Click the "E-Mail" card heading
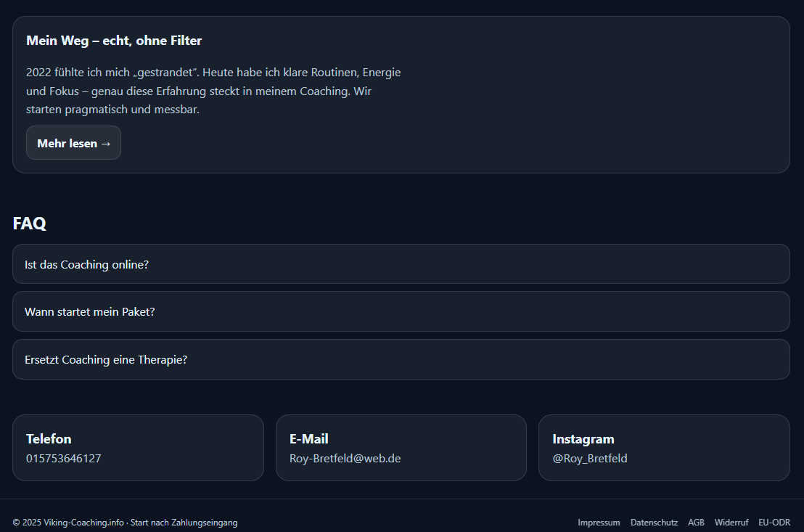804x532 pixels. (x=308, y=439)
